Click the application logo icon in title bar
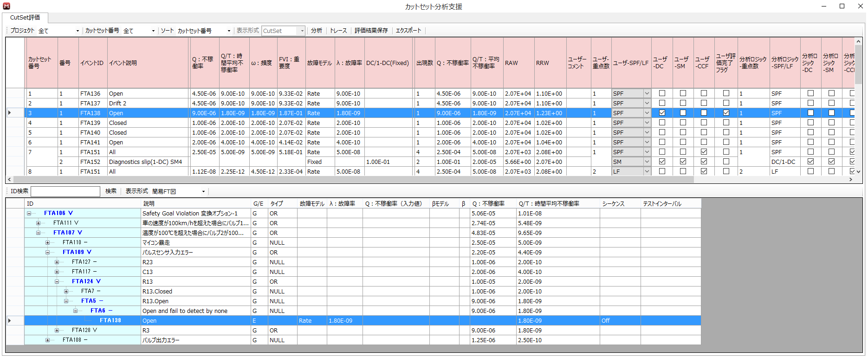 coord(6,6)
